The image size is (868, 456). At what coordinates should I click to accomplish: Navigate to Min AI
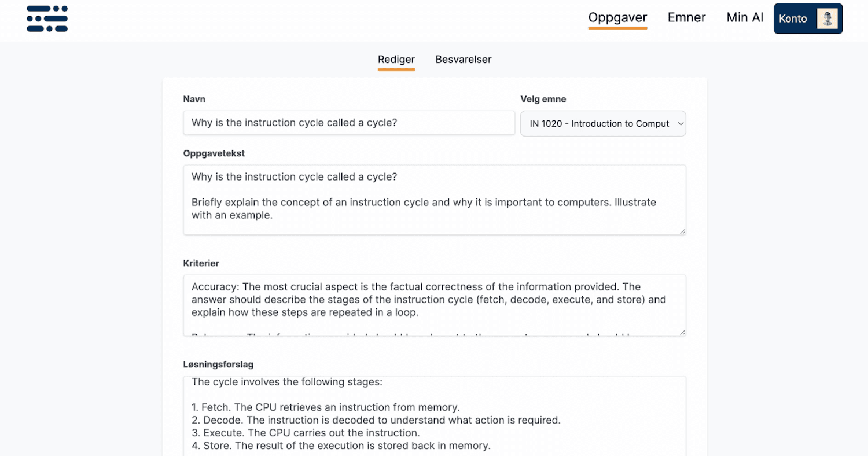745,17
